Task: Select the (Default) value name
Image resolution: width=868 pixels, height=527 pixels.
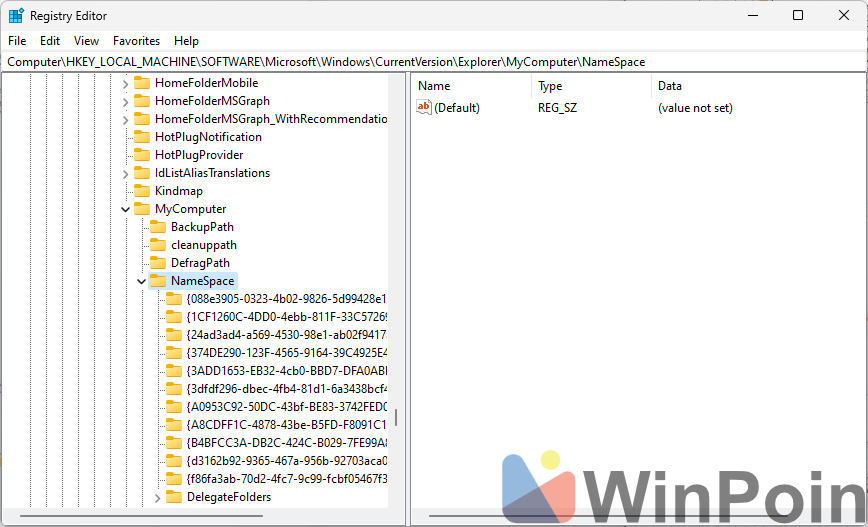Action: coord(457,108)
